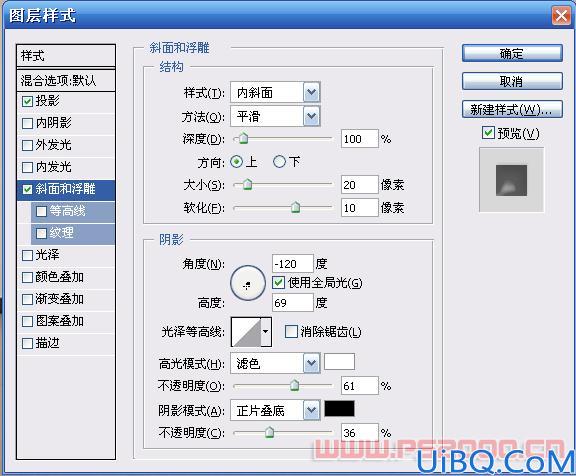
Task: Click the 软化 value field showing 10
Action: (x=360, y=208)
